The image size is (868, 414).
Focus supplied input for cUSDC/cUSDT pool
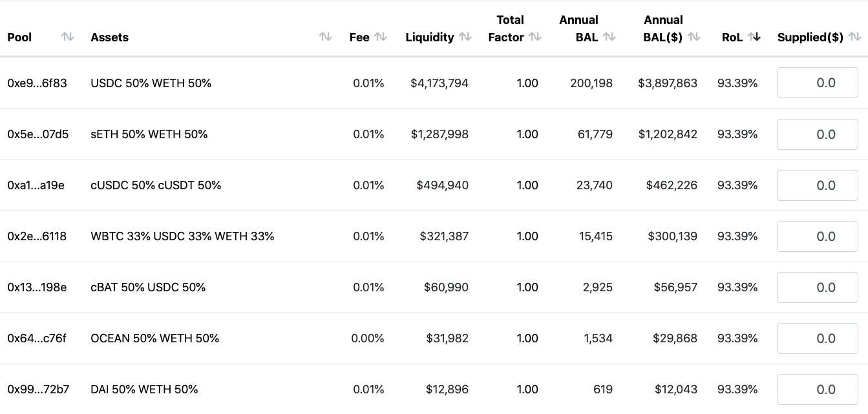click(x=818, y=185)
